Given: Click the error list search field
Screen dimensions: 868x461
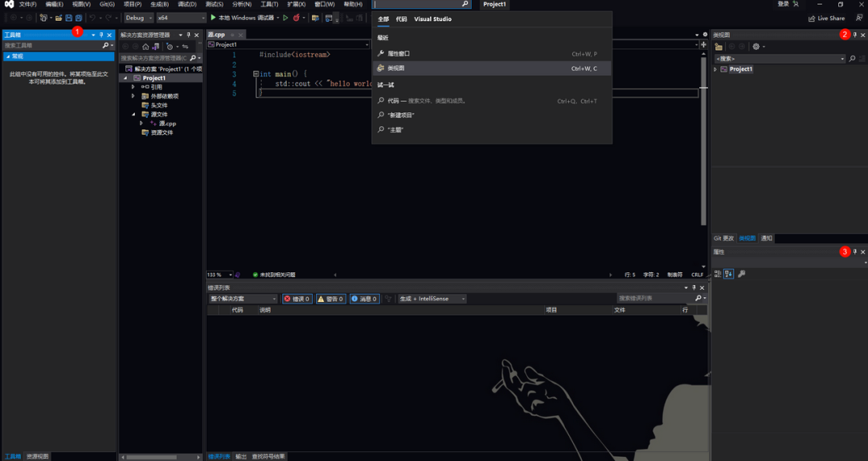Looking at the screenshot, I should tap(656, 298).
